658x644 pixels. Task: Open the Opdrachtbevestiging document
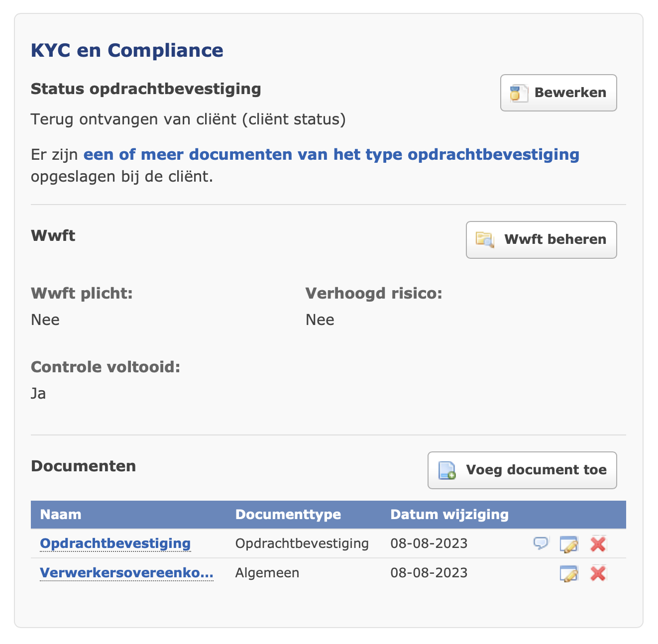115,543
